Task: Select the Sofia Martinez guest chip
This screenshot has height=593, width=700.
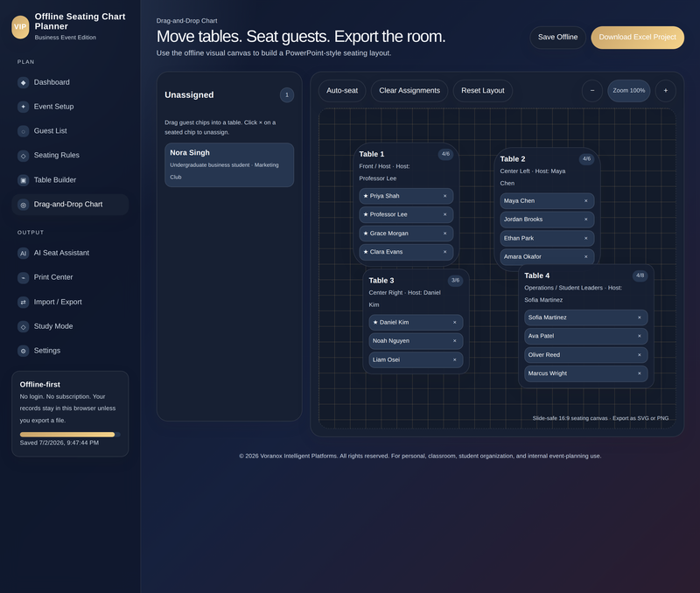Action: point(585,317)
